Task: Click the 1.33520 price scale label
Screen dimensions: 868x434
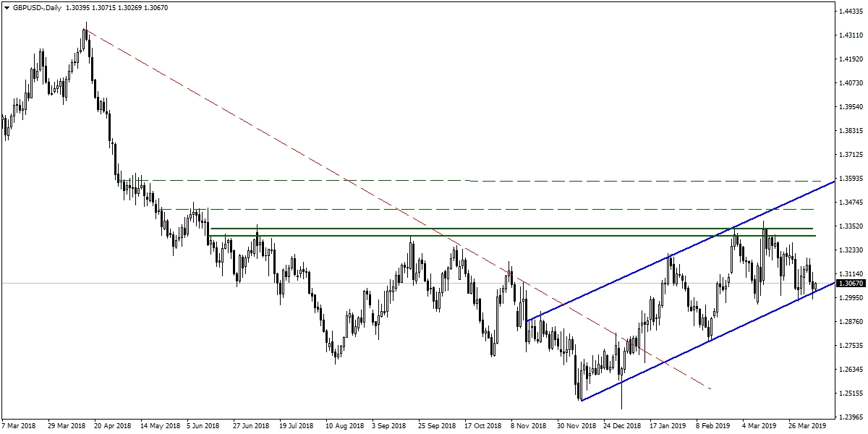Action: (852, 226)
